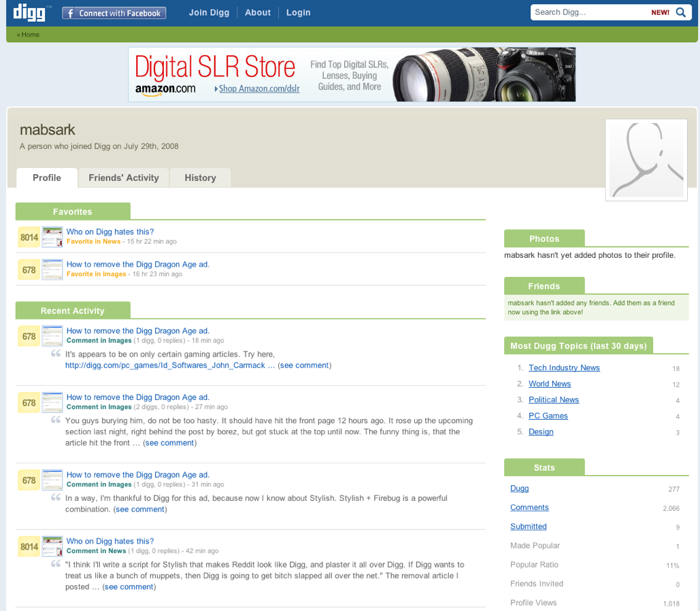Click the Digg logo

pyautogui.click(x=29, y=12)
